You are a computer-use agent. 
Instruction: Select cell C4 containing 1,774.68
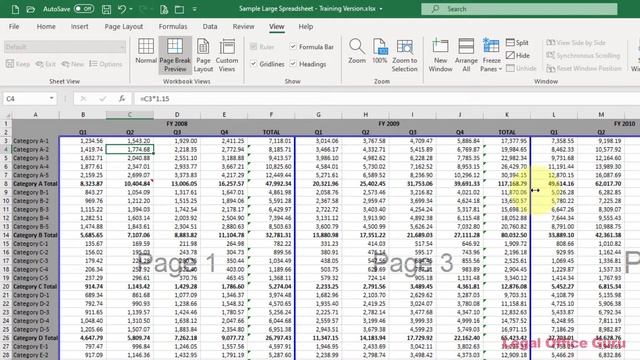130,149
